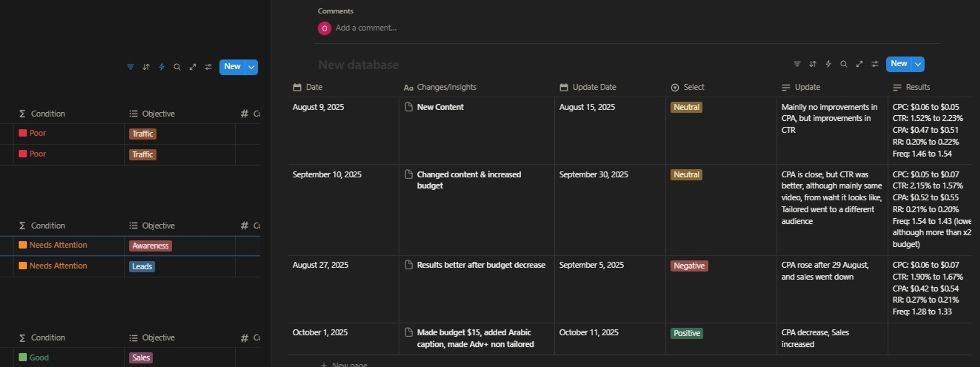980x367 pixels.
Task: Click the New button in New database
Action: coord(898,64)
